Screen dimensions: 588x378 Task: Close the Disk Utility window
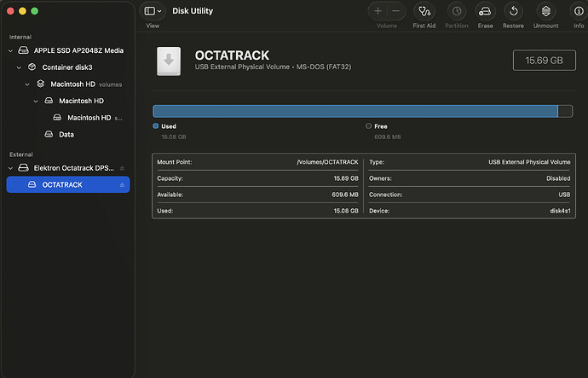10,11
